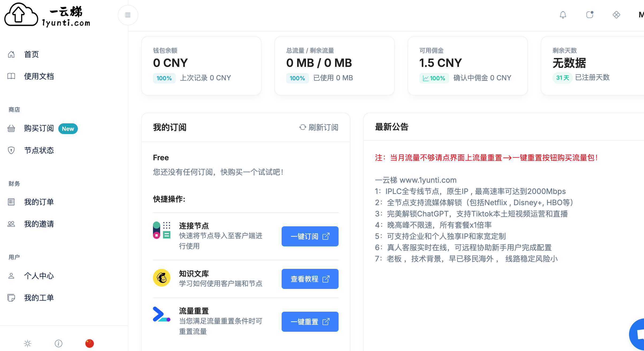Click the 钱包余额 0 CNY value
The image size is (644, 351).
170,63
